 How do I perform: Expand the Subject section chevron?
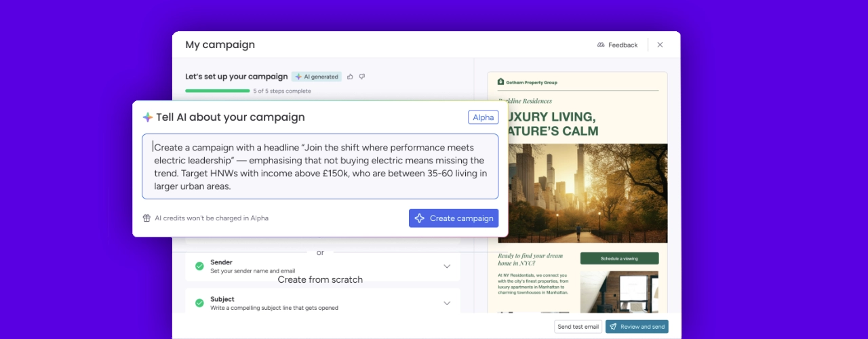coord(446,303)
